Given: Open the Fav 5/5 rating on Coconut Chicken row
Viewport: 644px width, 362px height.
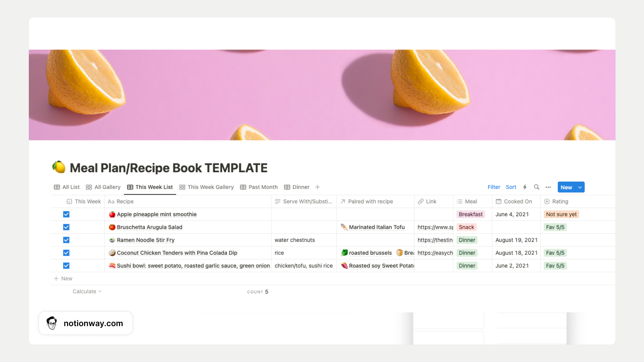Looking at the screenshot, I should point(555,253).
